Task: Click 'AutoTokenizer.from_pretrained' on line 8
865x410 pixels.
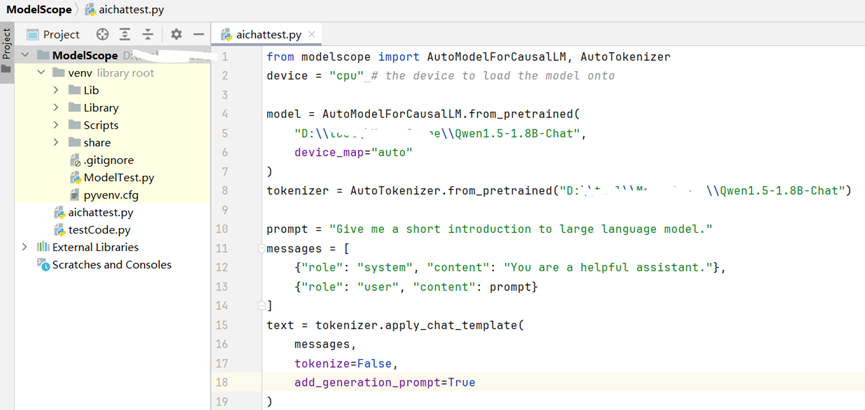Action: tap(451, 191)
